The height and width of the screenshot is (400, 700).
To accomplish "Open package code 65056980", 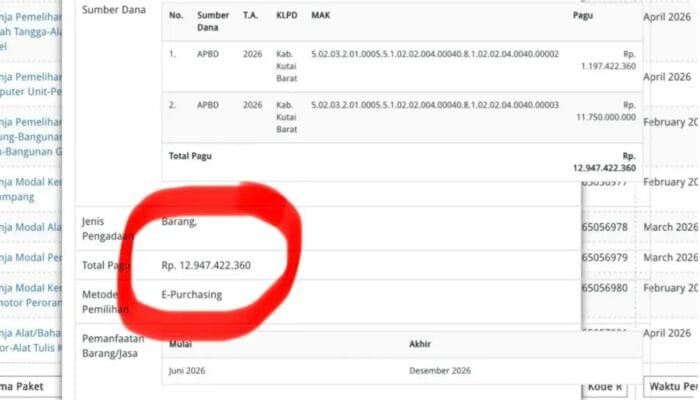I will click(x=610, y=288).
